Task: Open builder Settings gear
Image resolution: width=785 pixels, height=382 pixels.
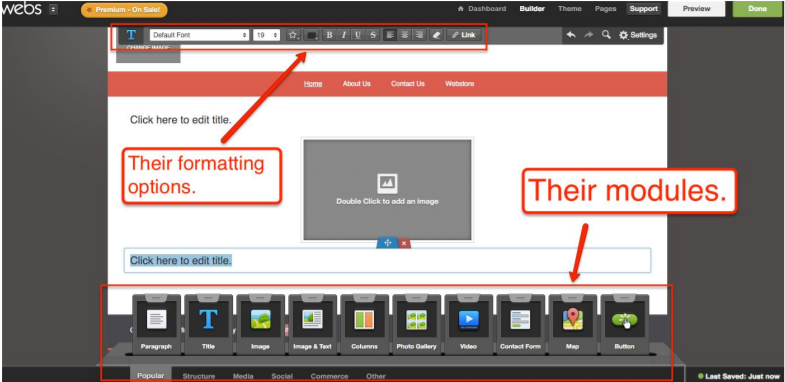Action: [x=638, y=35]
